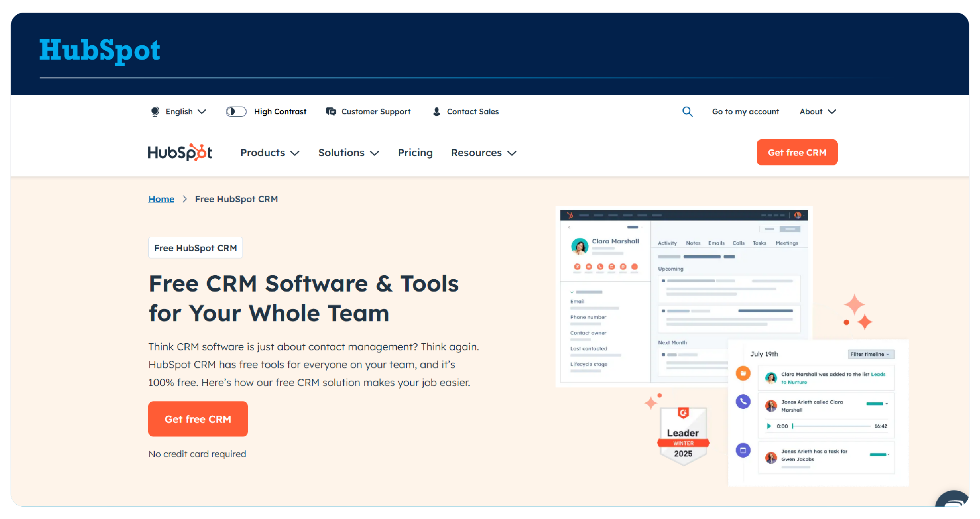Image resolution: width=980 pixels, height=519 pixels.
Task: Open the Contact Sales link
Action: (x=473, y=111)
